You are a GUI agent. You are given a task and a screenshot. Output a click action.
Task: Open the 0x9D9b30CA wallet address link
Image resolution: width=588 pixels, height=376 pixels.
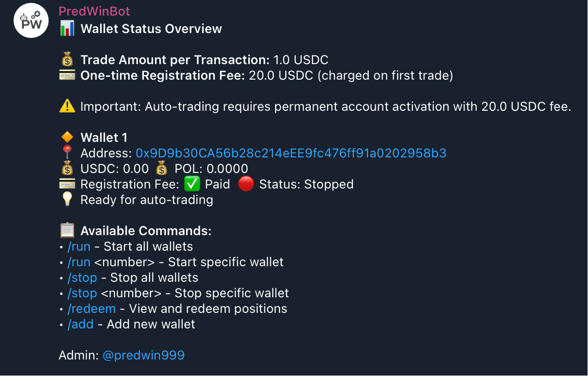click(x=291, y=153)
